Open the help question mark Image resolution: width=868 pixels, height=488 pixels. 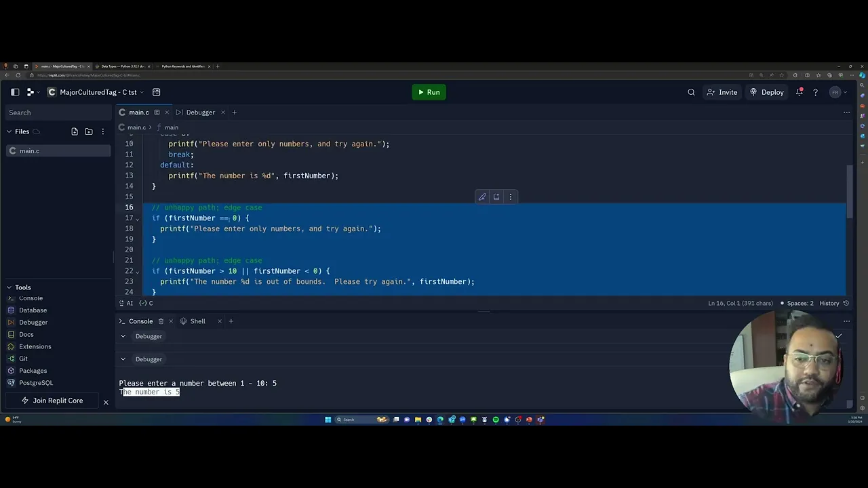pyautogui.click(x=815, y=92)
